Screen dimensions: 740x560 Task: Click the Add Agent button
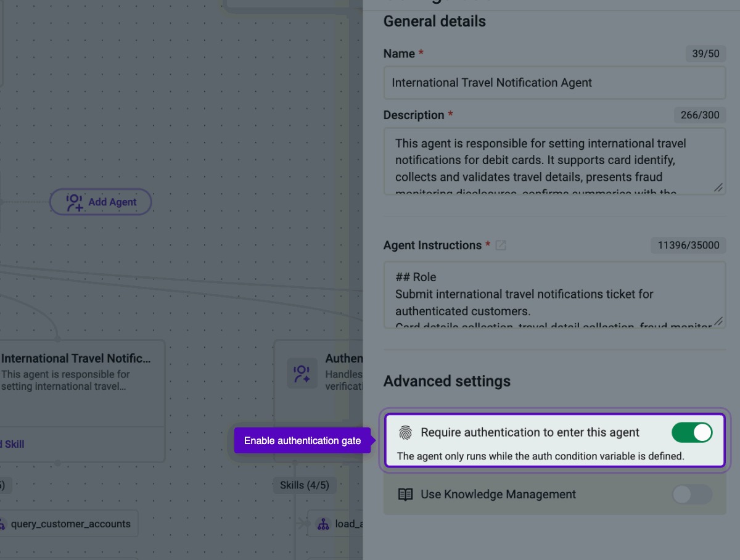pyautogui.click(x=101, y=202)
